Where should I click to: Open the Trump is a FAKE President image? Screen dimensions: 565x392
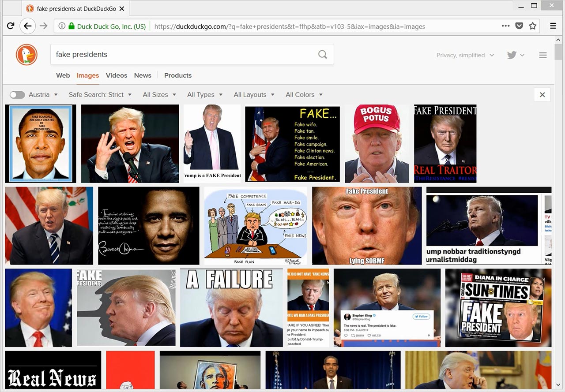click(212, 144)
